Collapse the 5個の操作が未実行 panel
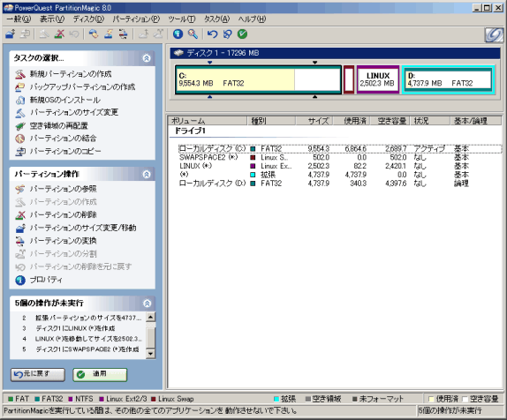This screenshot has width=507, height=420. pyautogui.click(x=147, y=304)
